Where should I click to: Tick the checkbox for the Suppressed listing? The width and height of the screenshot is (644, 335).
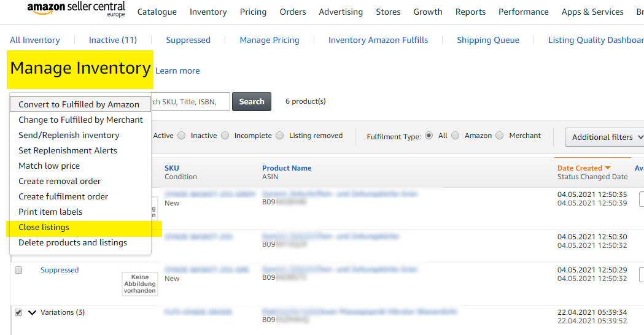[18, 270]
